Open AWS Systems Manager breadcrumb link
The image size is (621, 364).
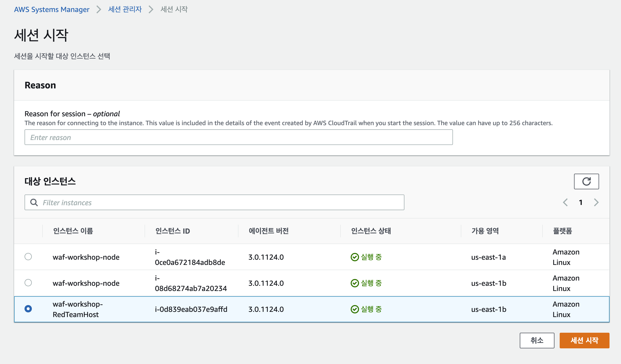click(x=52, y=9)
